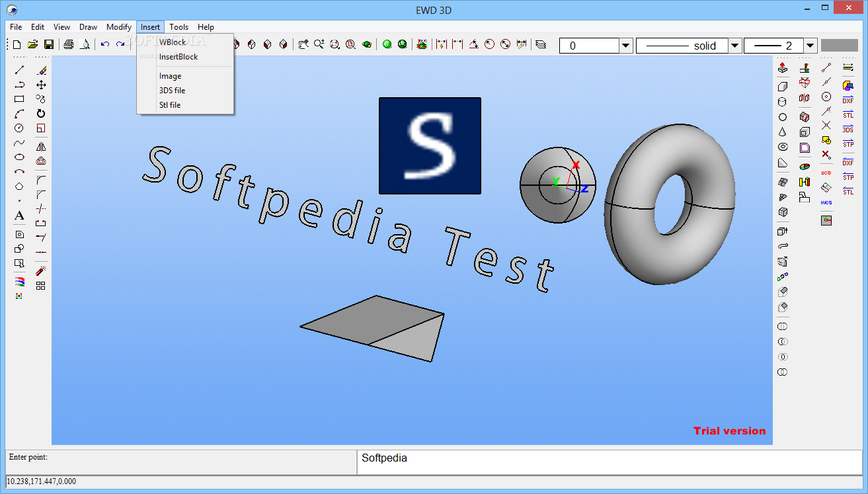
Task: Select the Eraser tool
Action: click(x=41, y=70)
